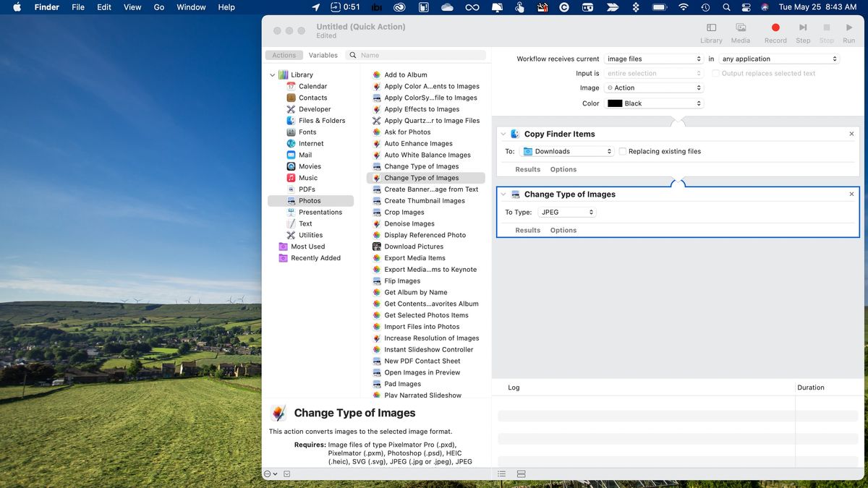The height and width of the screenshot is (488, 868).
Task: Show Options for Change Type of Images
Action: [x=563, y=231]
